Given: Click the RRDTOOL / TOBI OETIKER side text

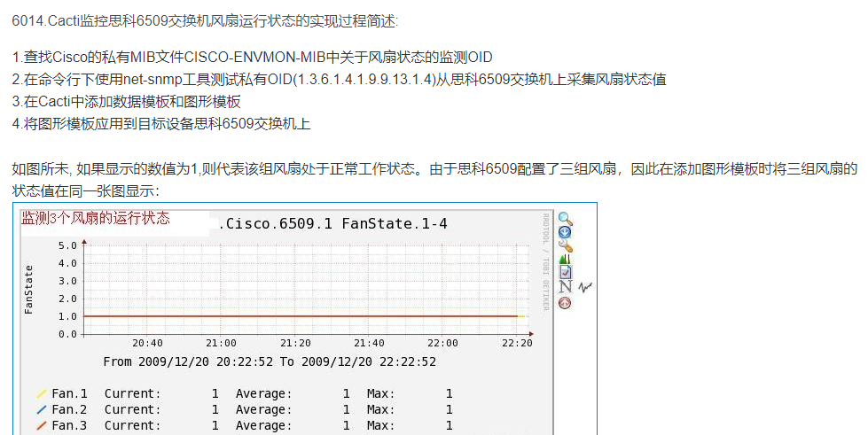Looking at the screenshot, I should pos(546,261).
